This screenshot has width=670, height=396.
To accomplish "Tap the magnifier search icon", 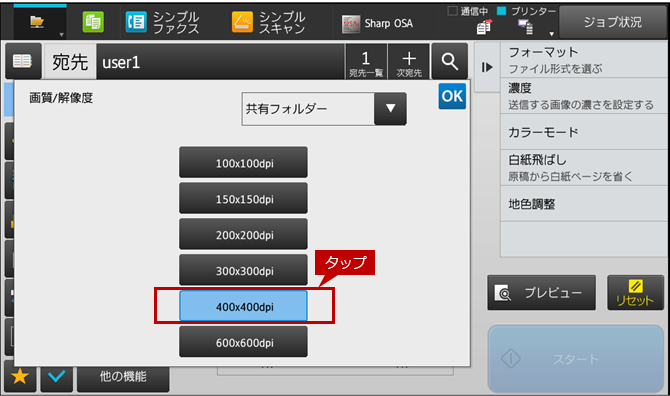I will pyautogui.click(x=450, y=61).
